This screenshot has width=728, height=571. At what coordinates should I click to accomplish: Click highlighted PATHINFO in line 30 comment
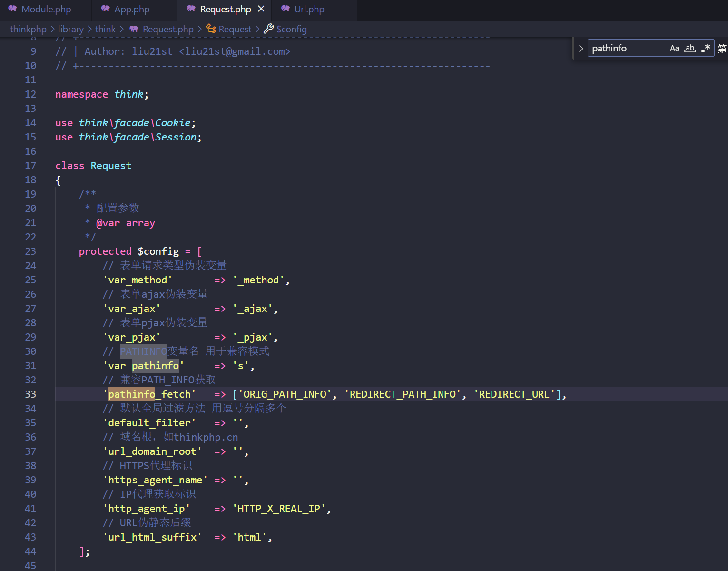pos(143,351)
